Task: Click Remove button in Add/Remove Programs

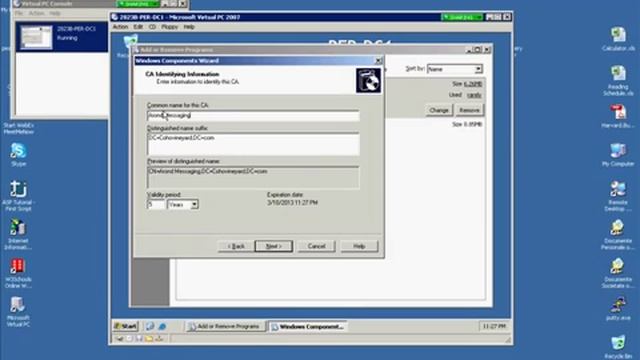Action: point(469,110)
